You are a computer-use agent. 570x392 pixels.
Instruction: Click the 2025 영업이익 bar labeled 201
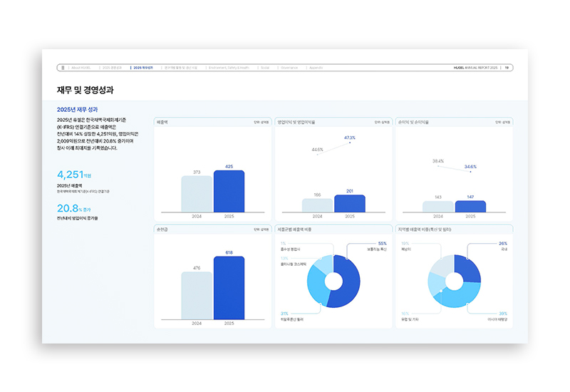350,204
